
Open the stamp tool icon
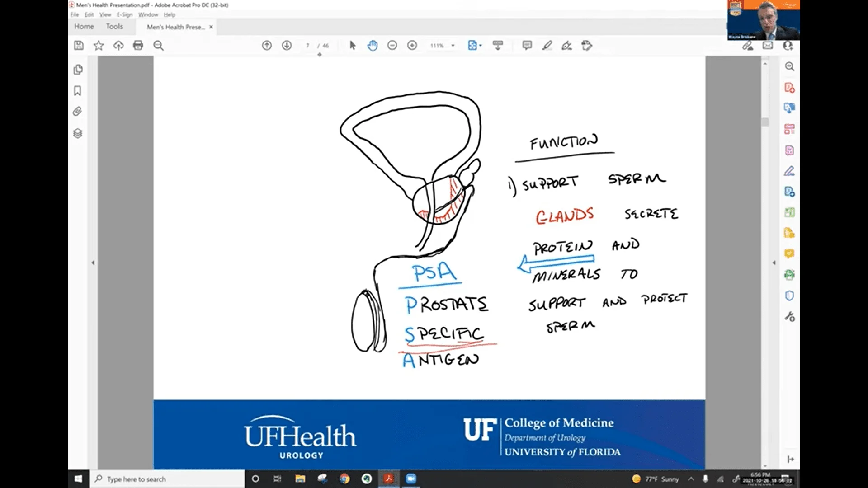[587, 45]
